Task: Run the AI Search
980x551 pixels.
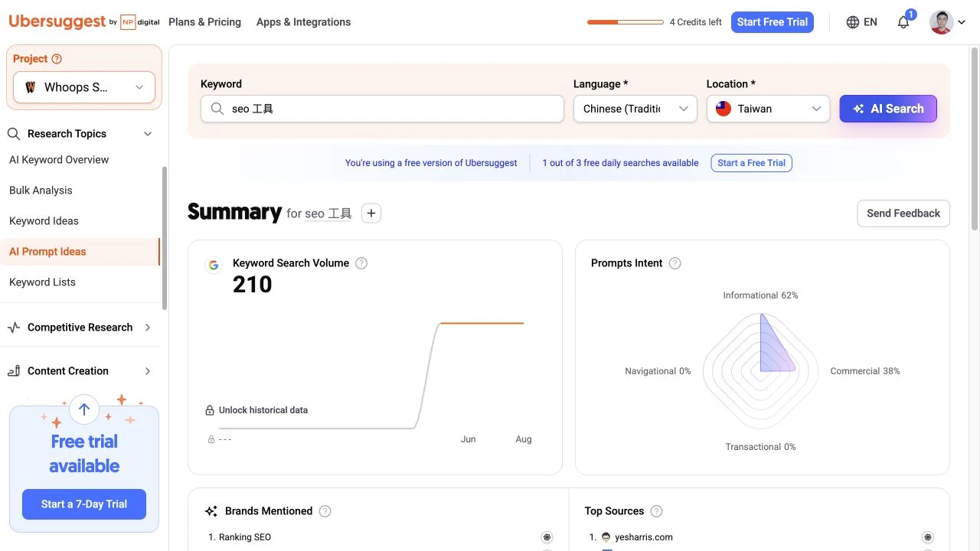Action: point(888,109)
